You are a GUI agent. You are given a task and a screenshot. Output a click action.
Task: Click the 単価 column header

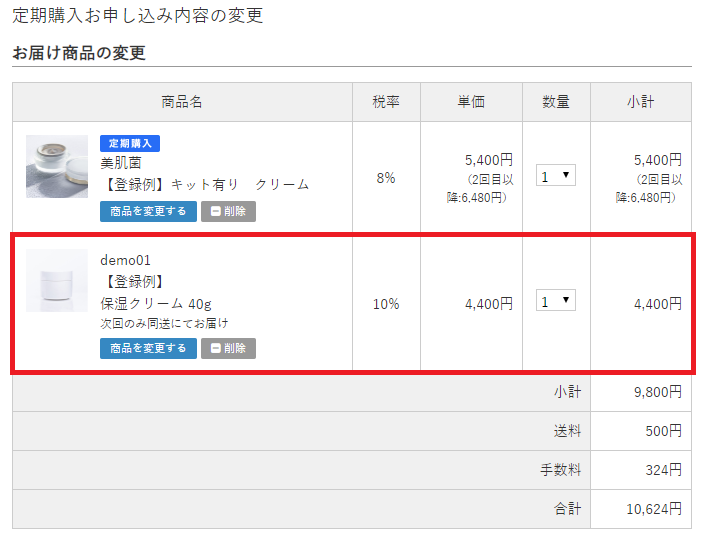tap(471, 102)
